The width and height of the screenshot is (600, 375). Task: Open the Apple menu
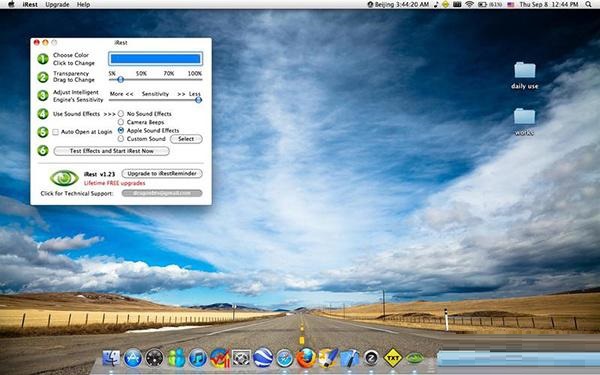click(x=11, y=4)
